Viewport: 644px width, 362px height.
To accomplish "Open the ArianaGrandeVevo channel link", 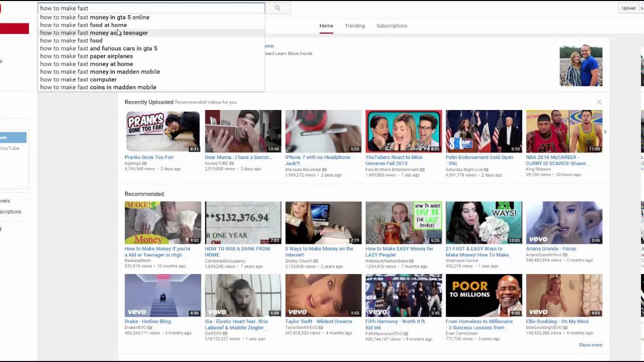I will point(544,255).
